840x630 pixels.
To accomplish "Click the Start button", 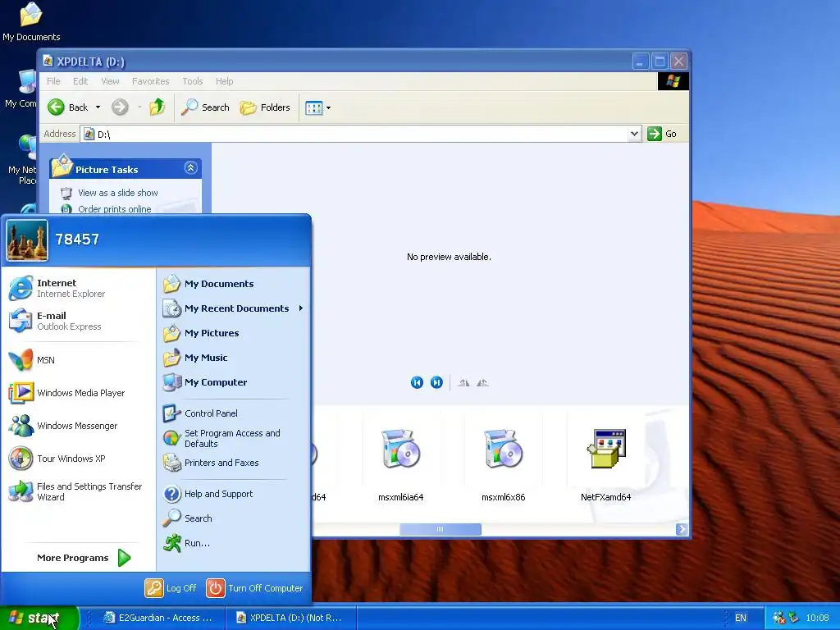I will pyautogui.click(x=39, y=618).
